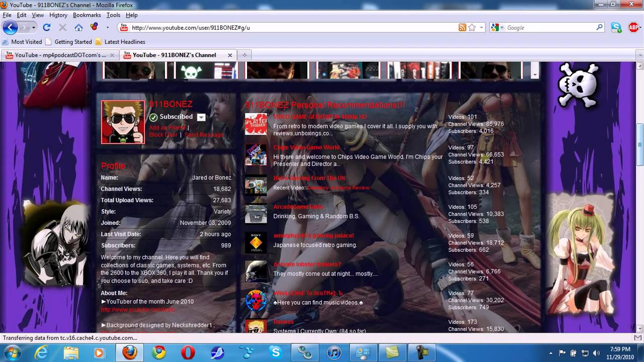Show hidden tray icons arrow
Viewport: 644px width, 362px height.
tap(551, 353)
